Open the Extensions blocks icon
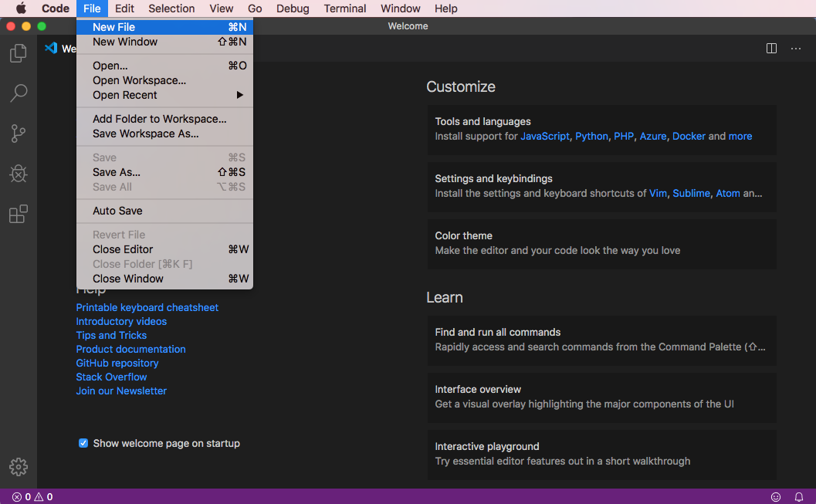Viewport: 816px width, 504px height. [19, 214]
